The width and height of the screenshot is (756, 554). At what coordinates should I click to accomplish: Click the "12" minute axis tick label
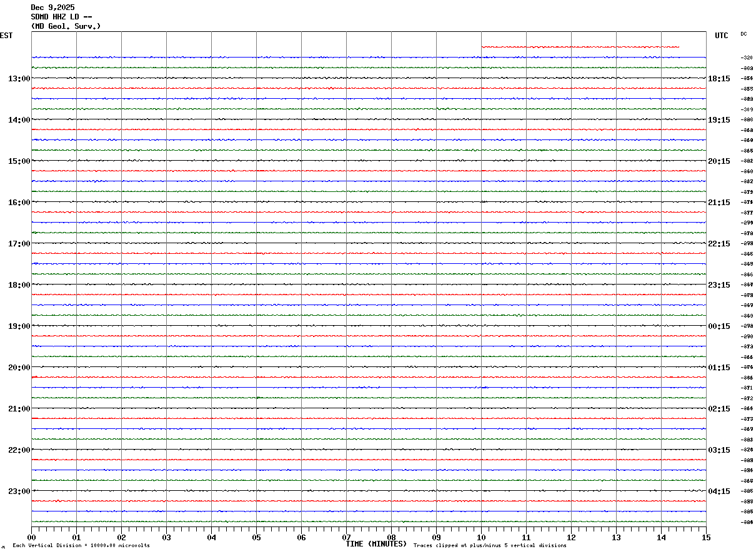572,538
